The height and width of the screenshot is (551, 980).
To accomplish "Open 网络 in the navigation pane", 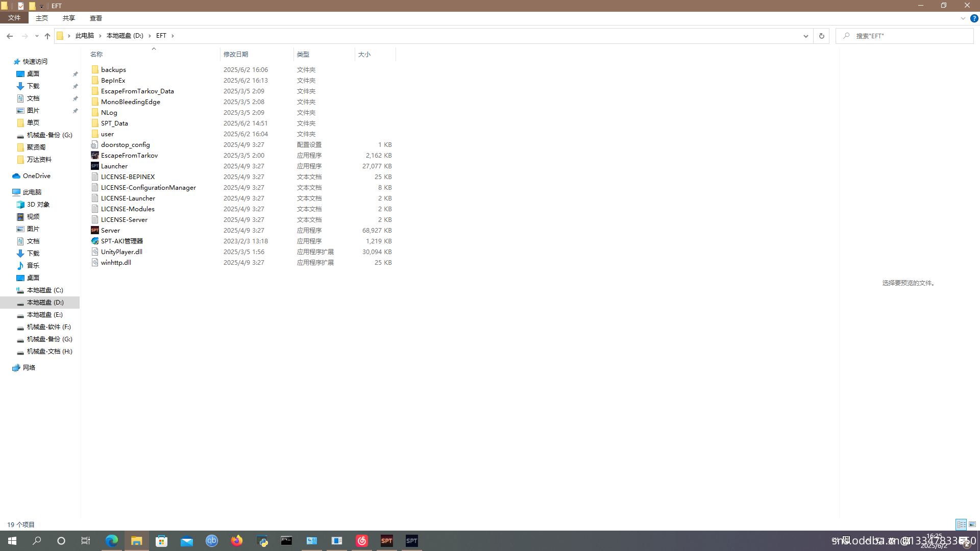I will [29, 367].
